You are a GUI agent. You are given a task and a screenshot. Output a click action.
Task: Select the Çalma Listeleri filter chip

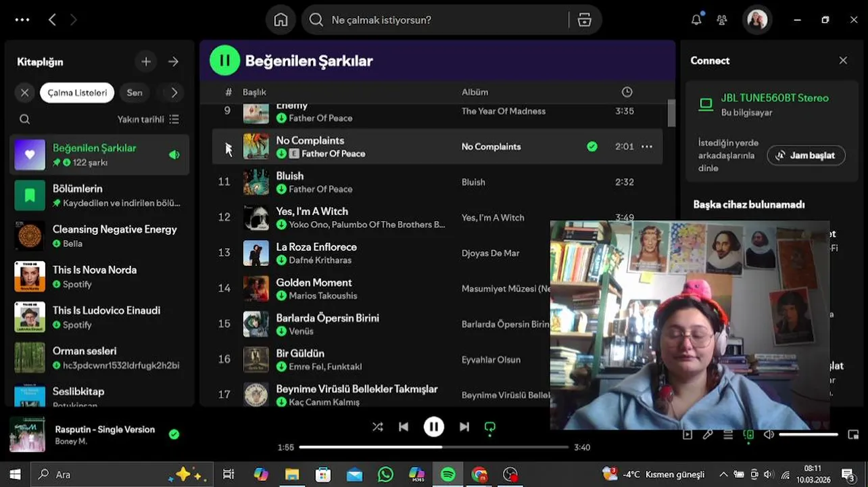77,93
